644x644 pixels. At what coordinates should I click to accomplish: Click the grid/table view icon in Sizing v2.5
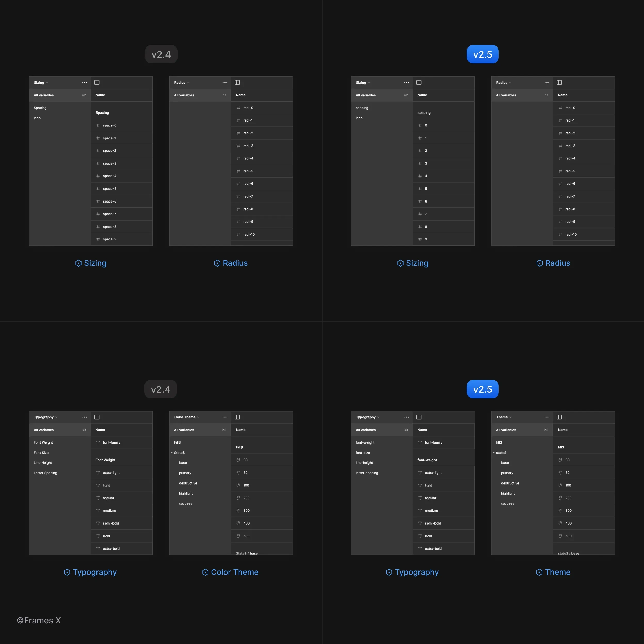(x=419, y=83)
